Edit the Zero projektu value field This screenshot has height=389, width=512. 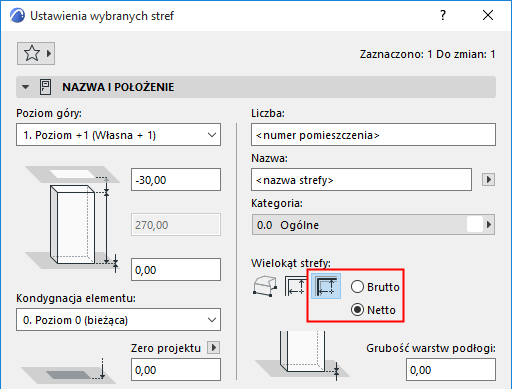point(176,370)
